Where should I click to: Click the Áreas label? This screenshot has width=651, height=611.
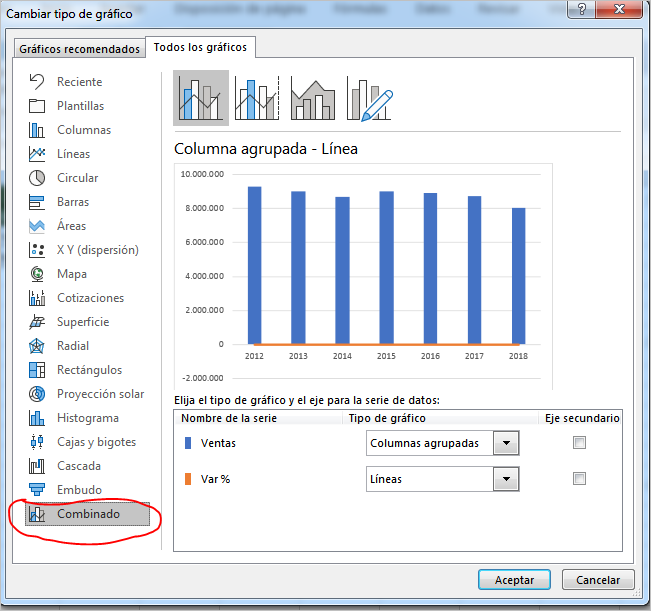71,226
